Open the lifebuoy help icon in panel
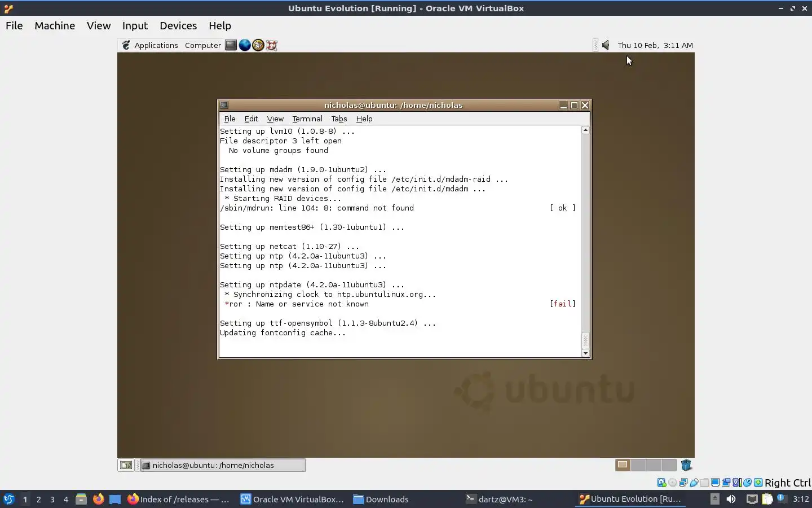Image resolution: width=812 pixels, height=508 pixels. pyautogui.click(x=272, y=45)
